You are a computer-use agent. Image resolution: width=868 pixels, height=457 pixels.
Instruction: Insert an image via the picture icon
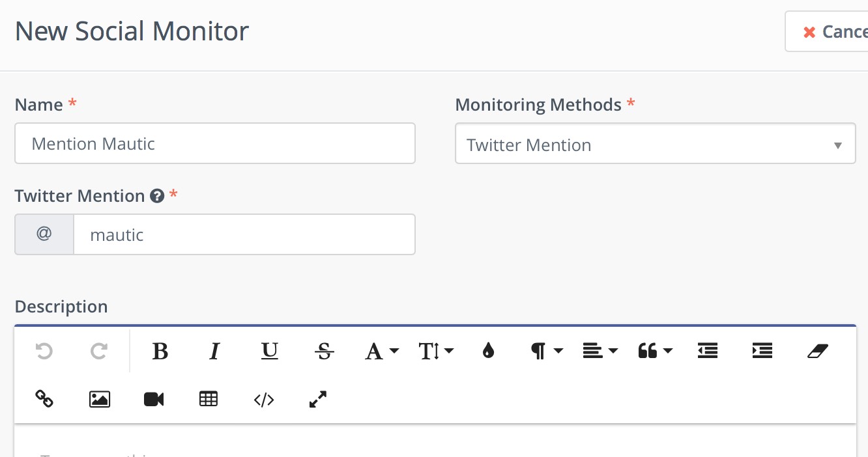click(x=99, y=398)
